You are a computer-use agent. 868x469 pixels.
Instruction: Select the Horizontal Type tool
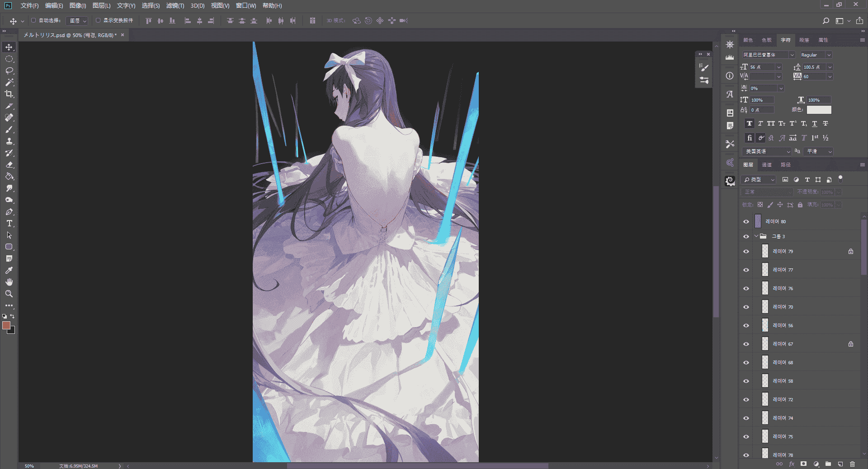(x=9, y=223)
